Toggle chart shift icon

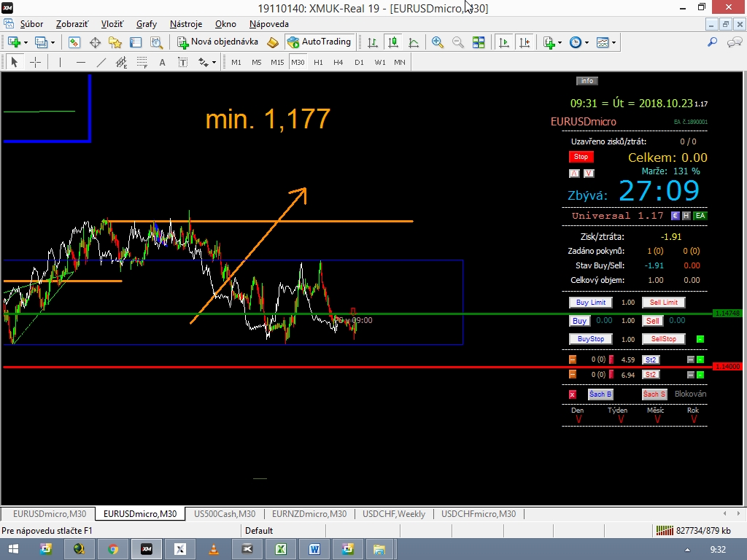tap(524, 42)
